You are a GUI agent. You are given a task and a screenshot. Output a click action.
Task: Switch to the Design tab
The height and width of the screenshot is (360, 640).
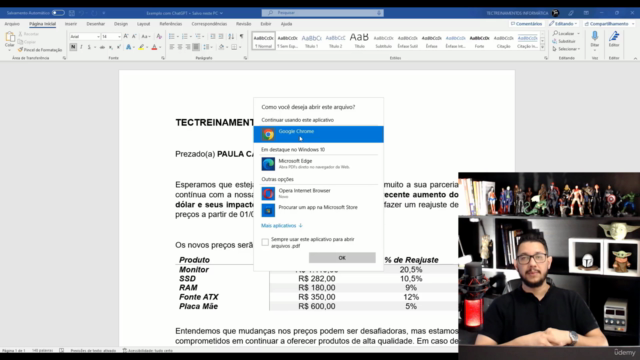[121, 24]
